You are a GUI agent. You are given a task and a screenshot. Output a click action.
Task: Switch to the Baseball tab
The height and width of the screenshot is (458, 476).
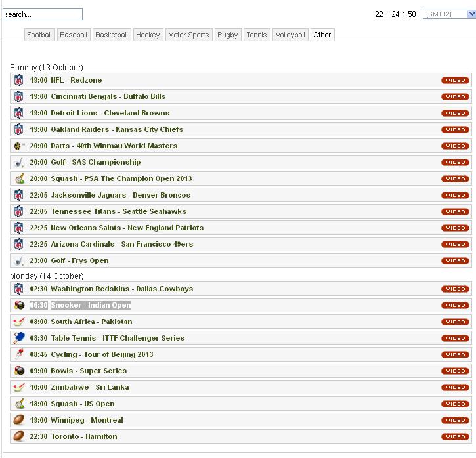(x=73, y=35)
